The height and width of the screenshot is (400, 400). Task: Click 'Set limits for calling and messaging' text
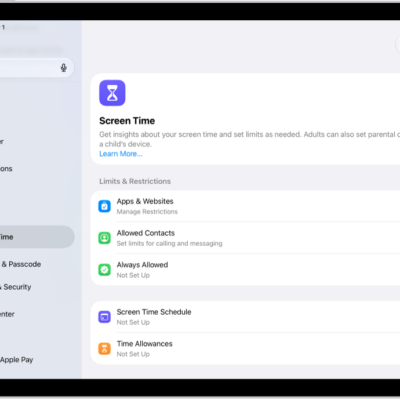[x=169, y=243]
